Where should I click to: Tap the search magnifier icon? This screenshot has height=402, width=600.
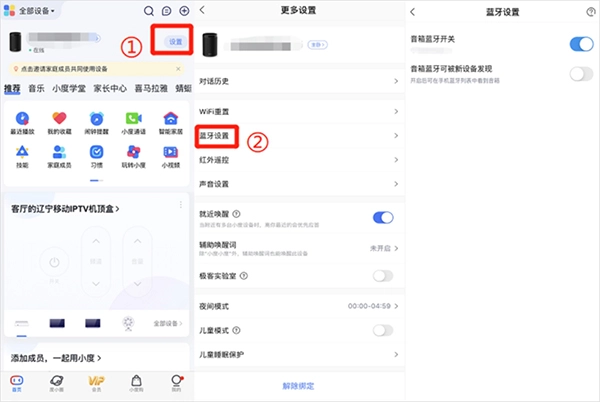[149, 11]
